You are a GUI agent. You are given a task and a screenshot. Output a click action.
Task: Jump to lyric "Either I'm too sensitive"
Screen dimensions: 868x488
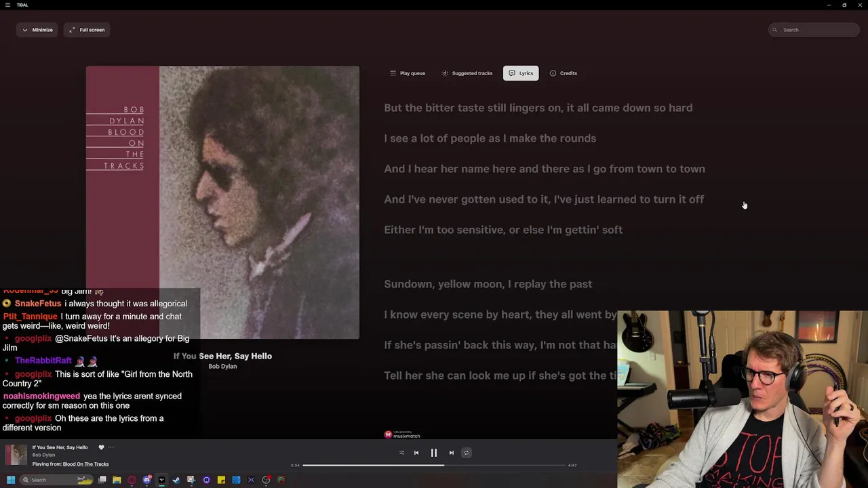pyautogui.click(x=503, y=230)
